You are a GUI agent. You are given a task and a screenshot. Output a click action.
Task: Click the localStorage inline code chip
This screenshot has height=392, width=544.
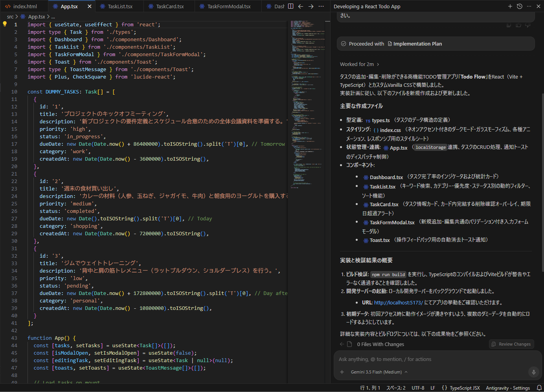click(430, 147)
